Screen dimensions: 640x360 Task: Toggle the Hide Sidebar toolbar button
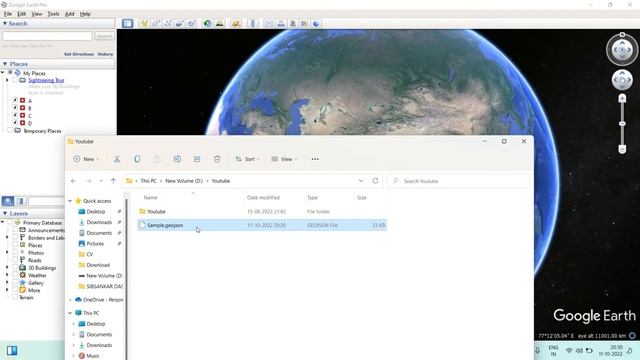[127, 23]
